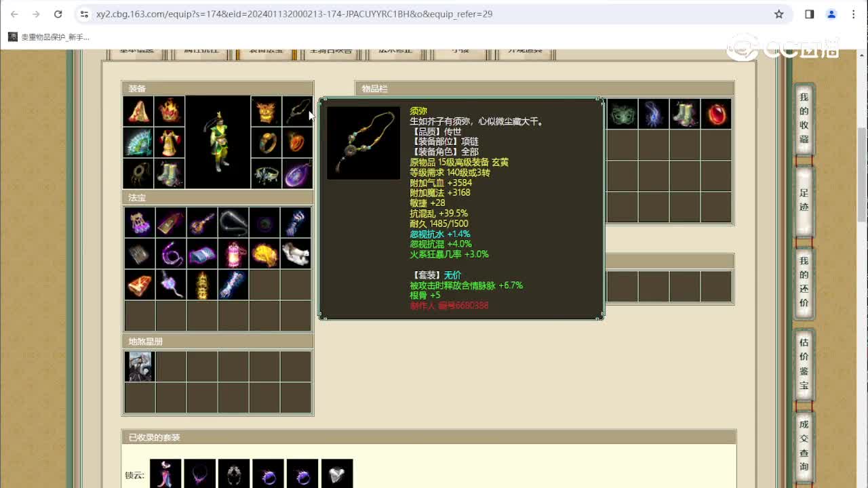Viewport: 868px width, 488px height.
Task: Select the first purple ring in 锁云 set
Action: (x=268, y=474)
